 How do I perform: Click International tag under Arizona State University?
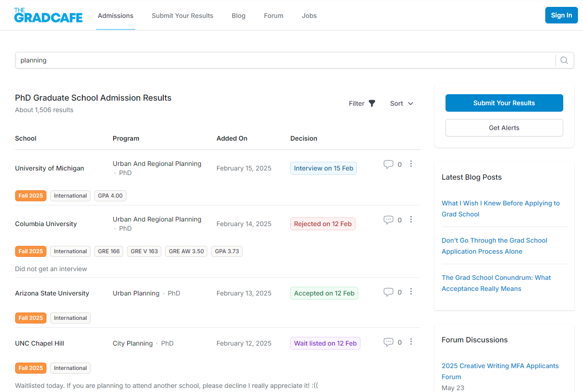pos(70,318)
